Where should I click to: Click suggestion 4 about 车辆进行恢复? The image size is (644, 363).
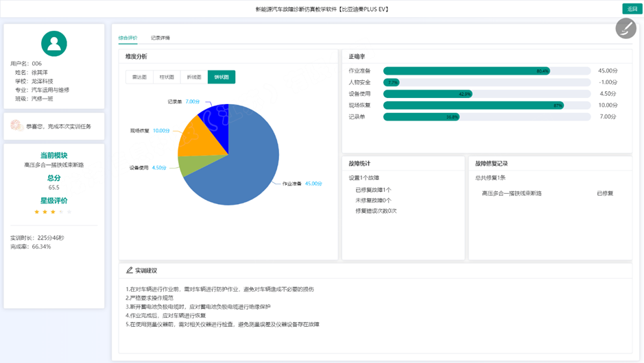click(x=165, y=316)
